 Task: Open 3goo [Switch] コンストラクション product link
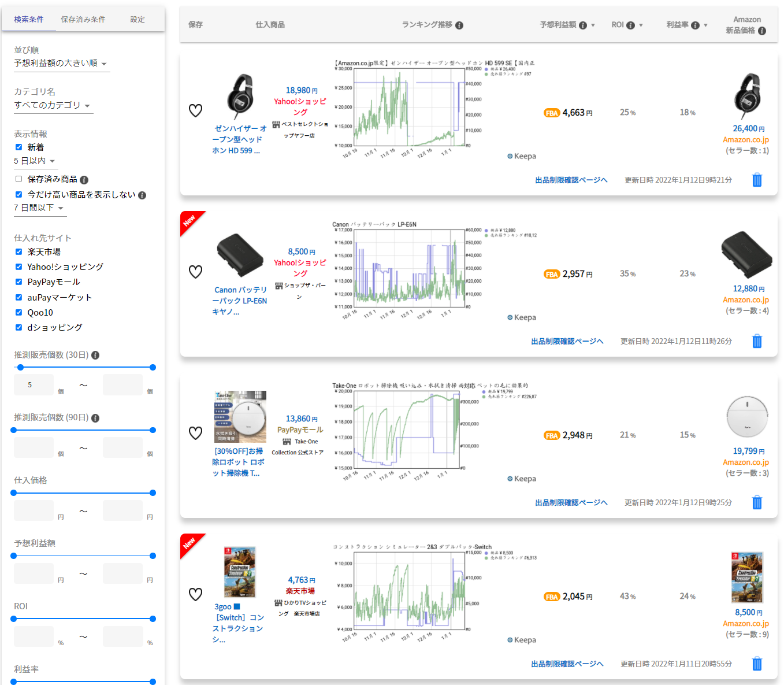tap(239, 623)
